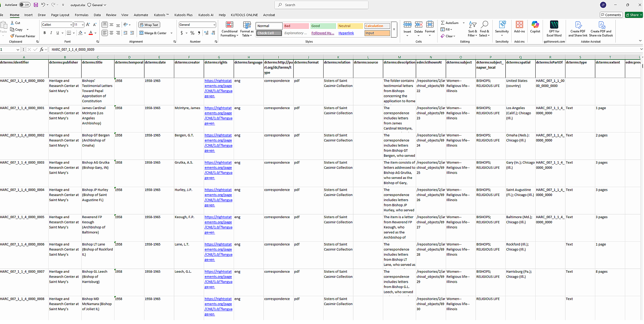
Task: Click the Sort & Filter icon
Action: click(x=472, y=25)
